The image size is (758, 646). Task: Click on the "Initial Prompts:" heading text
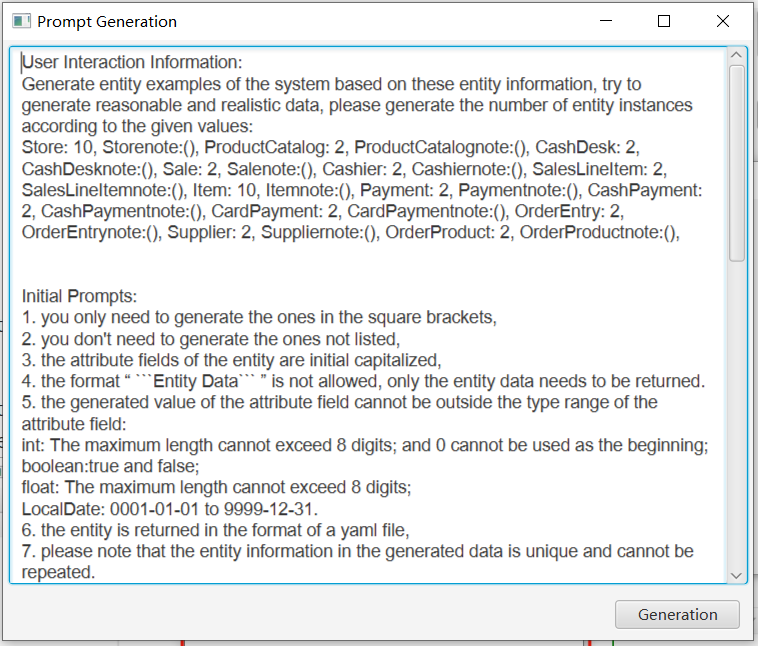pos(80,296)
